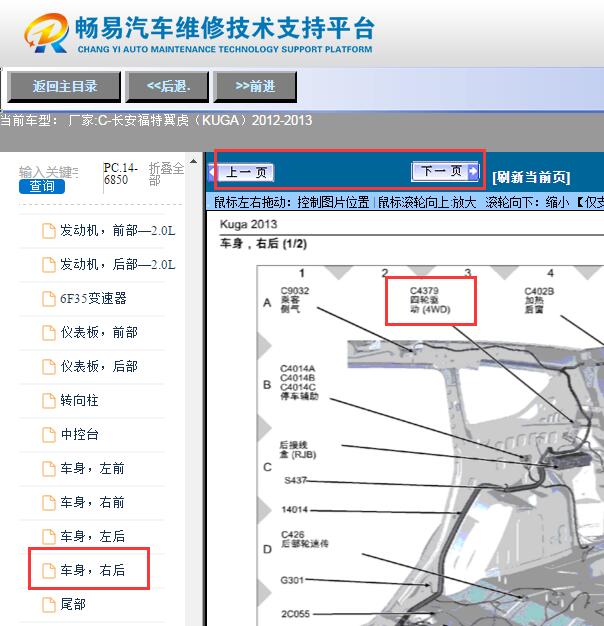
Task: Click the G301 ground label
Action: point(292,580)
